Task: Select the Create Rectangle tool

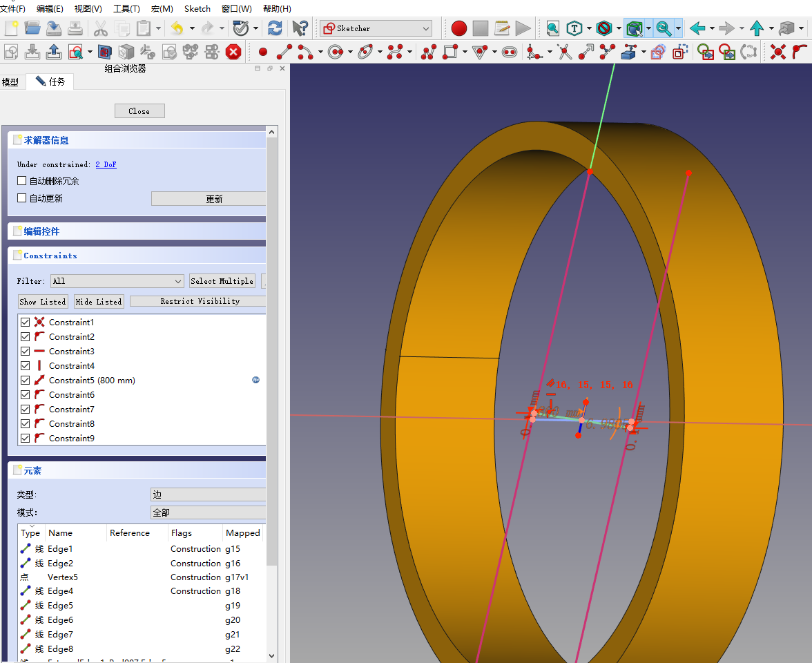Action: (x=450, y=52)
